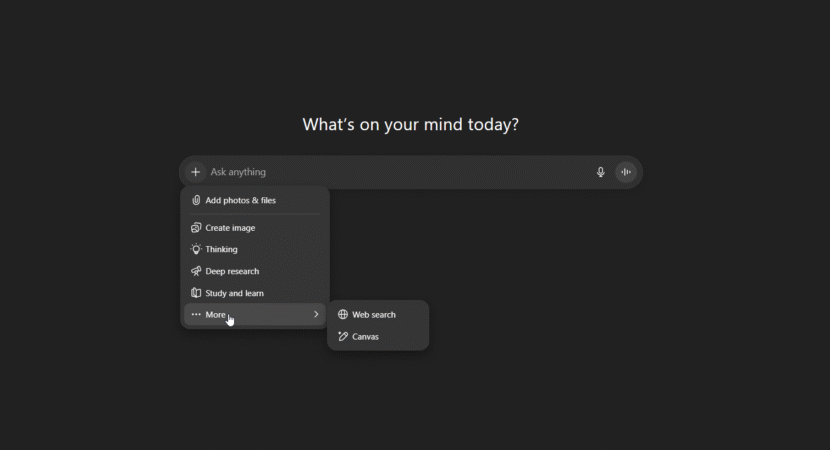The image size is (830, 450).
Task: Select the "Add photos & files" option
Action: click(x=241, y=200)
